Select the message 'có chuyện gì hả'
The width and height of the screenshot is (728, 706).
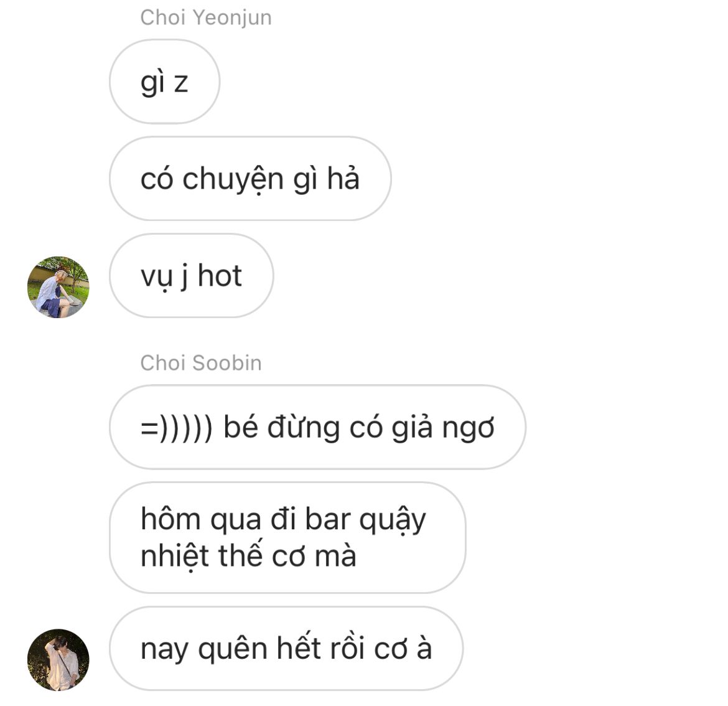(x=250, y=179)
